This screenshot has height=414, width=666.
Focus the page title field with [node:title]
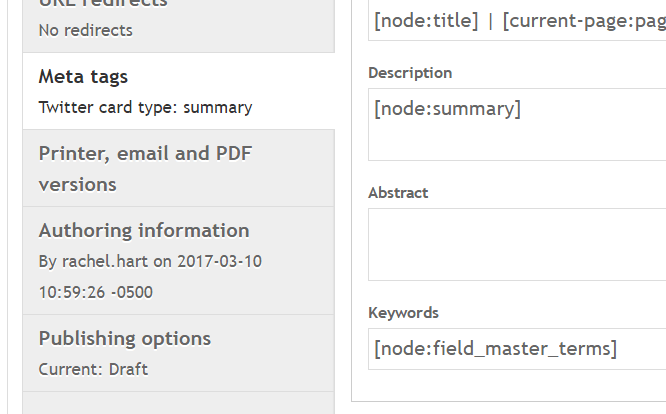[x=516, y=21]
